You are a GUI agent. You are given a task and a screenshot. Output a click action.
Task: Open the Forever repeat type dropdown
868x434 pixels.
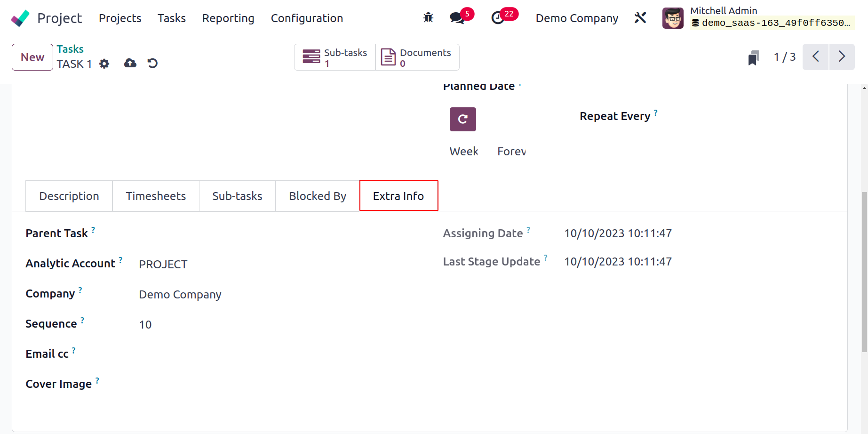[x=511, y=152]
